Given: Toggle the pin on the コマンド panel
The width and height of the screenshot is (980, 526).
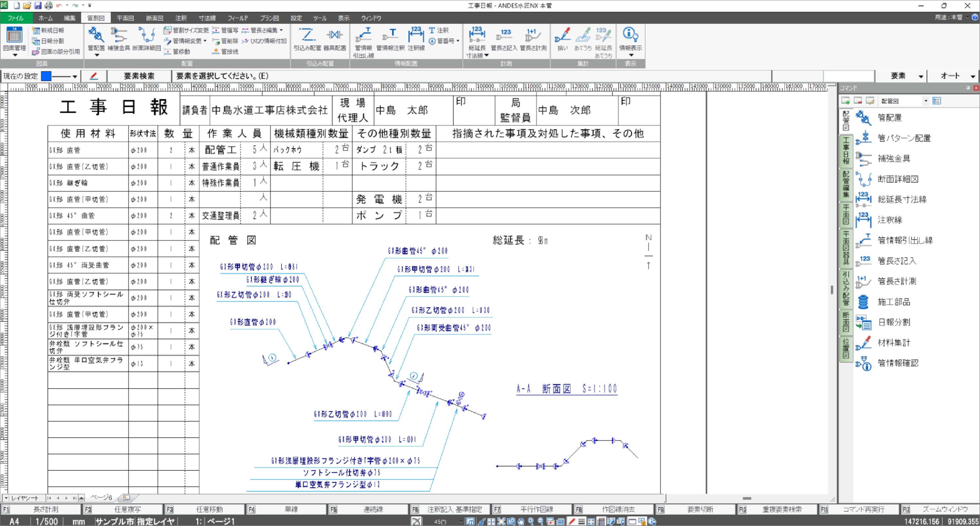Looking at the screenshot, I should (x=968, y=88).
